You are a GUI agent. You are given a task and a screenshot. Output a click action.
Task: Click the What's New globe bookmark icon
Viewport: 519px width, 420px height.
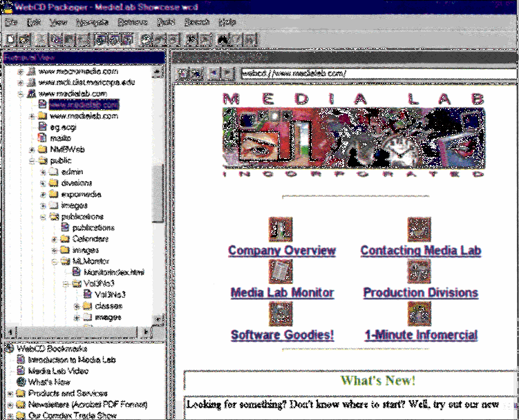pos(21,382)
